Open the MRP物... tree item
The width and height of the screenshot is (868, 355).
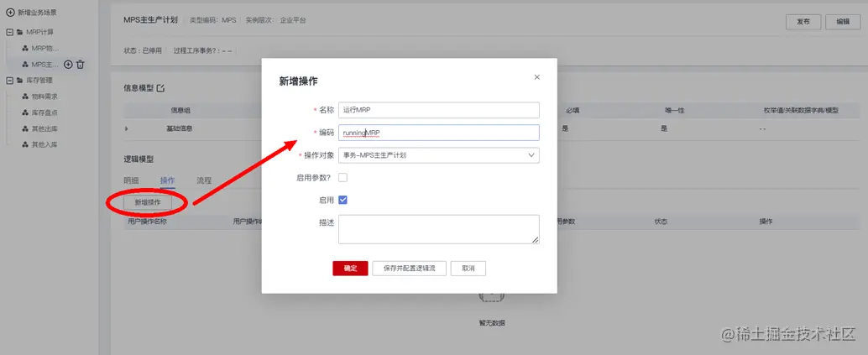[44, 49]
